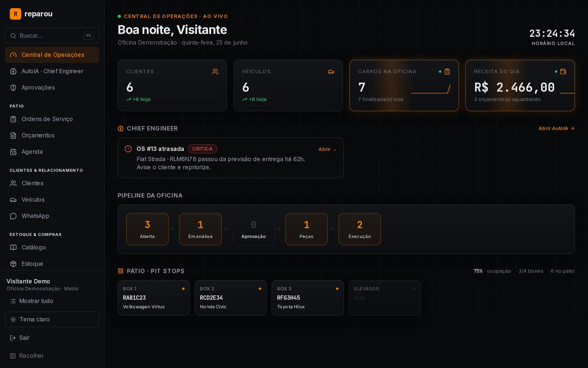Open Box 2 RCD2E34 Honda Civic
The height and width of the screenshot is (368, 588).
pos(231,298)
